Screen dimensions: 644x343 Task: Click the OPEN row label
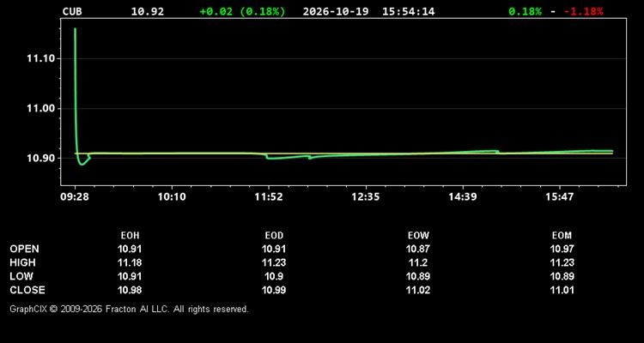(24, 249)
